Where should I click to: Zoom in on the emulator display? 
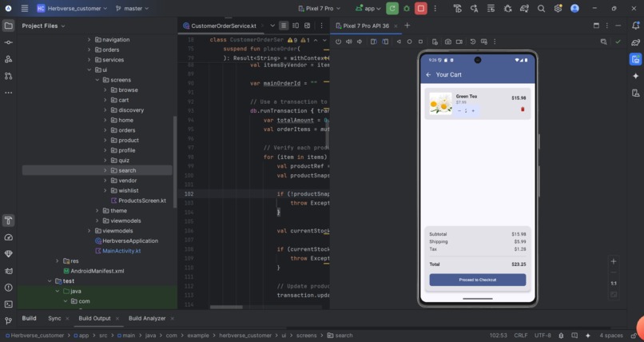(x=614, y=261)
